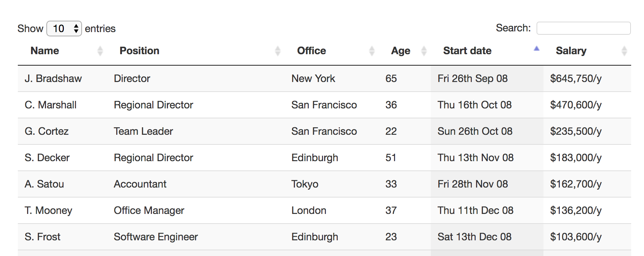This screenshot has width=644, height=256.
Task: Click the Position column sort arrows icon
Action: coord(278,51)
